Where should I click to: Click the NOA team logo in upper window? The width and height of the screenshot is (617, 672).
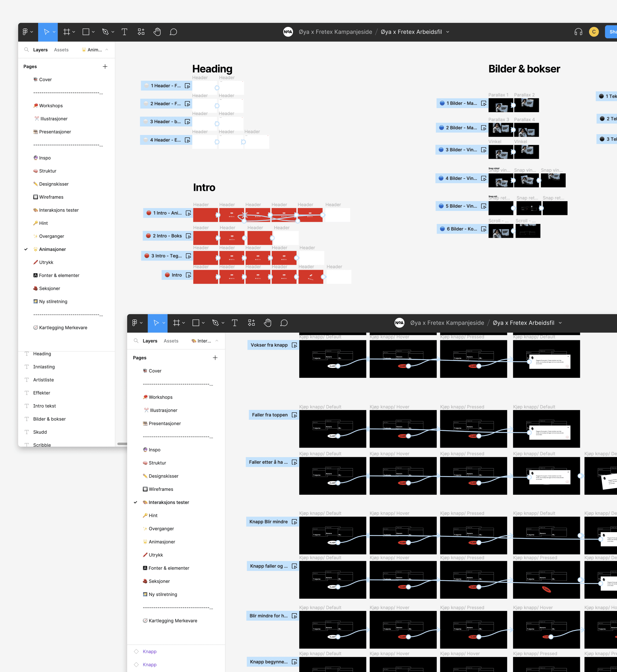pyautogui.click(x=288, y=32)
